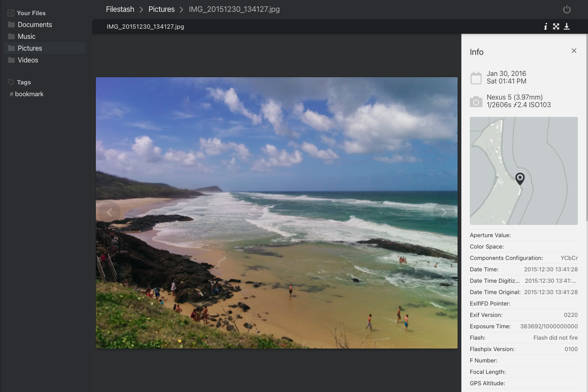Go to Filestash root in breadcrumb
Screen dimensions: 588x392
click(x=120, y=9)
